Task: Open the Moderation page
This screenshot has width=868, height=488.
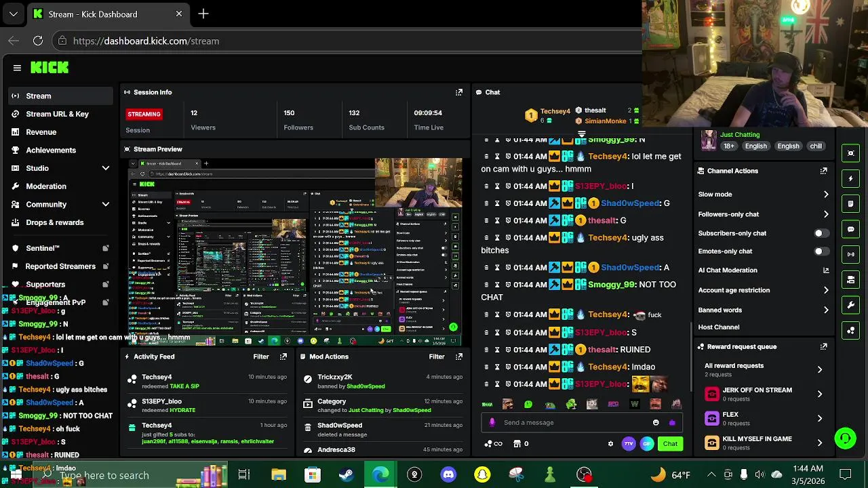Action: pyautogui.click(x=60, y=186)
